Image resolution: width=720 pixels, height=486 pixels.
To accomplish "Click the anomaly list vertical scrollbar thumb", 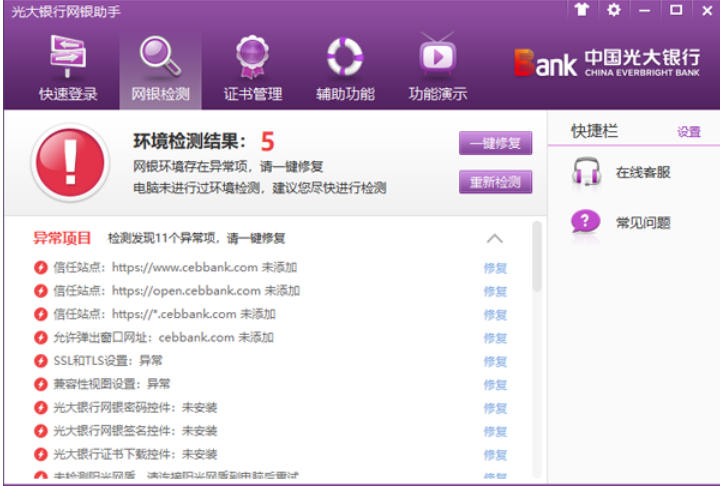I will tap(537, 256).
